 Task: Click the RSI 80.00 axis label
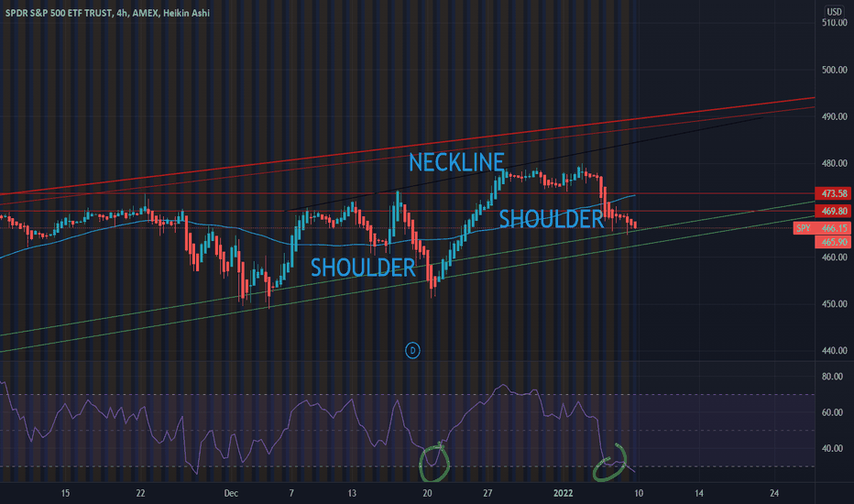pos(832,377)
